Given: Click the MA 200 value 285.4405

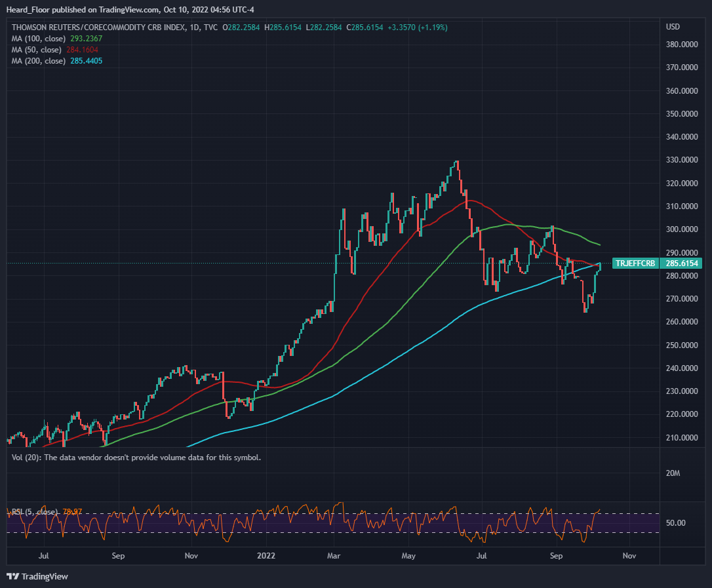Looking at the screenshot, I should coord(87,61).
